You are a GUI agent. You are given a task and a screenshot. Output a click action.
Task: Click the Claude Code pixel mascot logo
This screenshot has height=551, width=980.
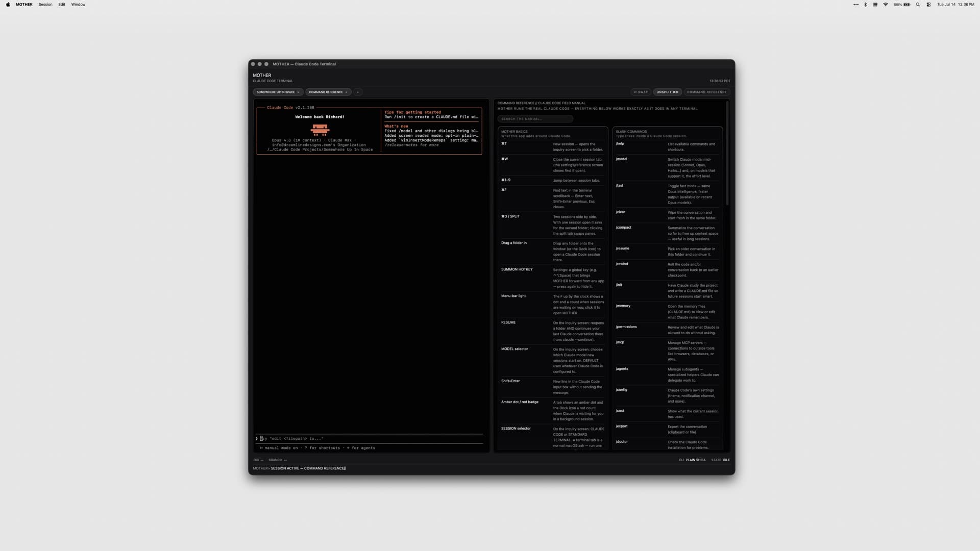click(320, 130)
